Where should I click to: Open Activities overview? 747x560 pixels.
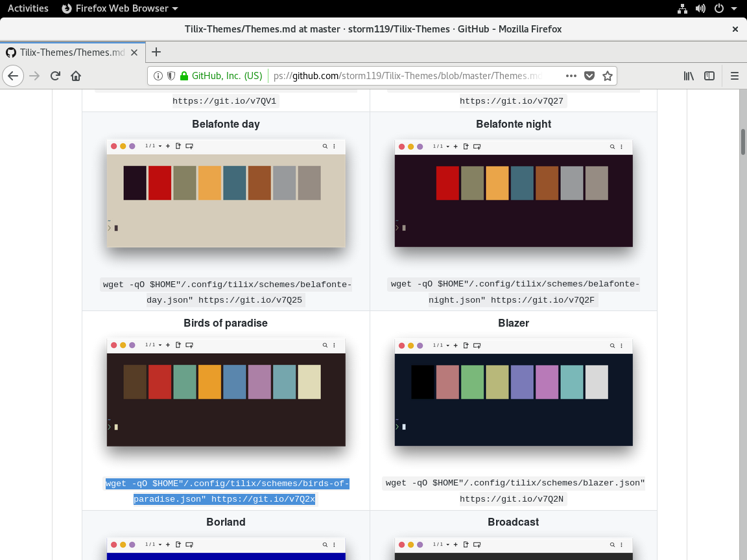(28, 8)
